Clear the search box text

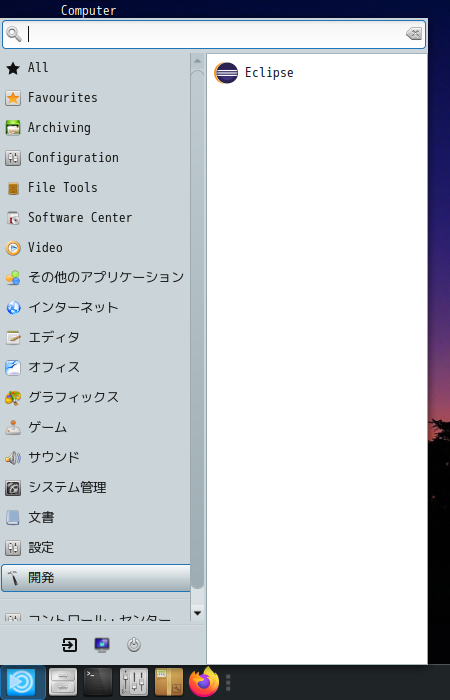414,33
